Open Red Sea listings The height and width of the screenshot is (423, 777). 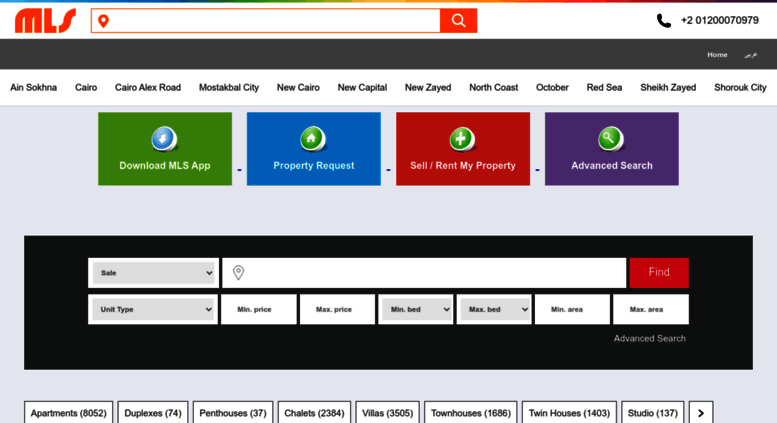(x=604, y=88)
